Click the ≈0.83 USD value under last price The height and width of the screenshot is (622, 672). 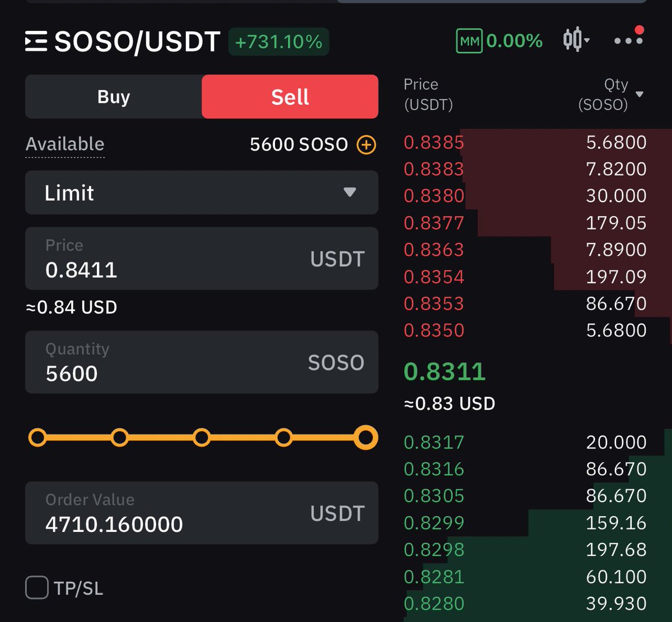(x=450, y=404)
